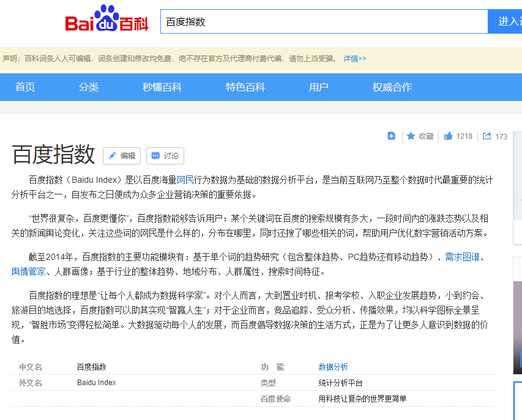This screenshot has width=522, height=420.
Task: Follow the 网民 hyperlink
Action: [x=185, y=180]
